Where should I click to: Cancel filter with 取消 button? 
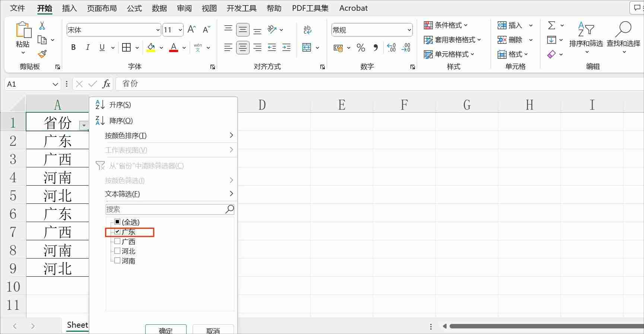[x=213, y=330]
